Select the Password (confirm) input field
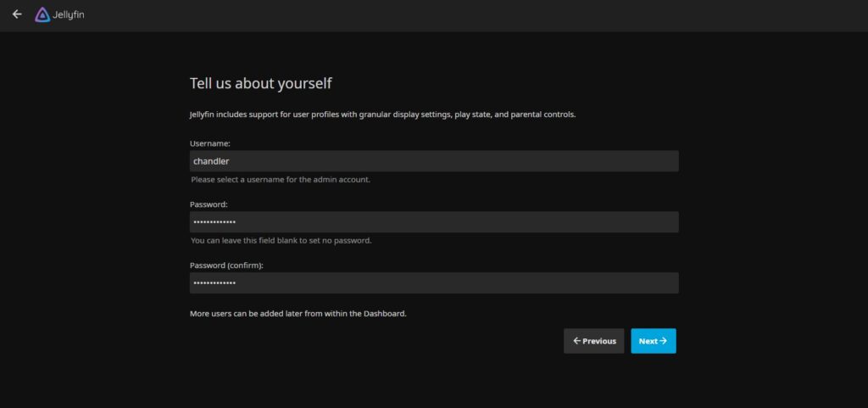Screen dimensions: 868x408 click(434, 283)
